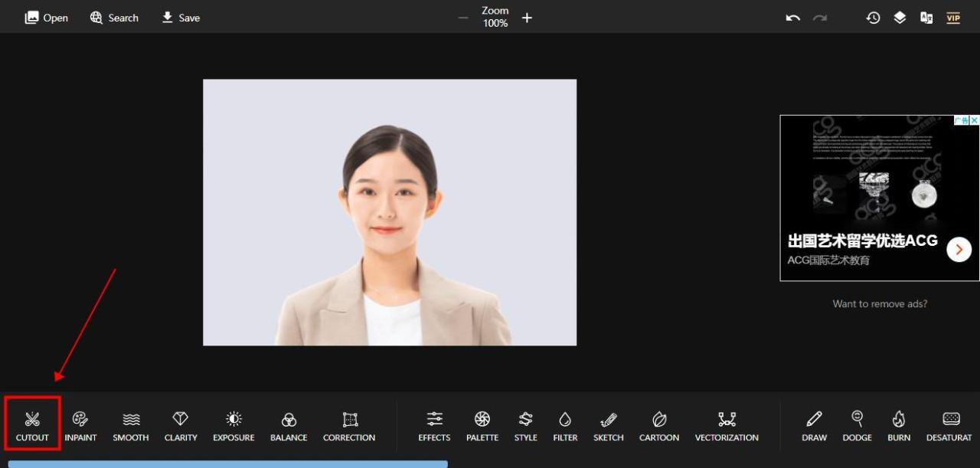Select the Correction crop tool
The image size is (980, 468).
349,425
